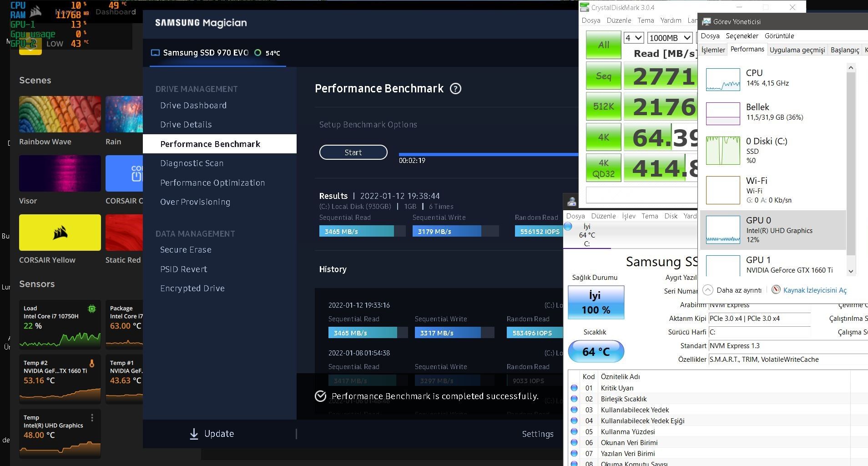Click the status circle for 07 Yazılan Veri Birimi
868x466 pixels.
[x=574, y=454]
